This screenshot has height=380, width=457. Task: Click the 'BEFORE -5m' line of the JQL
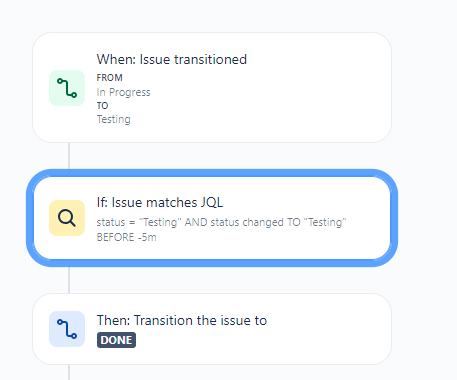coord(126,237)
